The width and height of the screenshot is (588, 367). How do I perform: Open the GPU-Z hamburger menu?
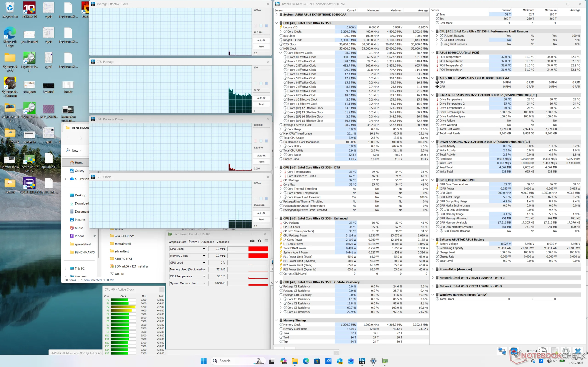pos(266,241)
